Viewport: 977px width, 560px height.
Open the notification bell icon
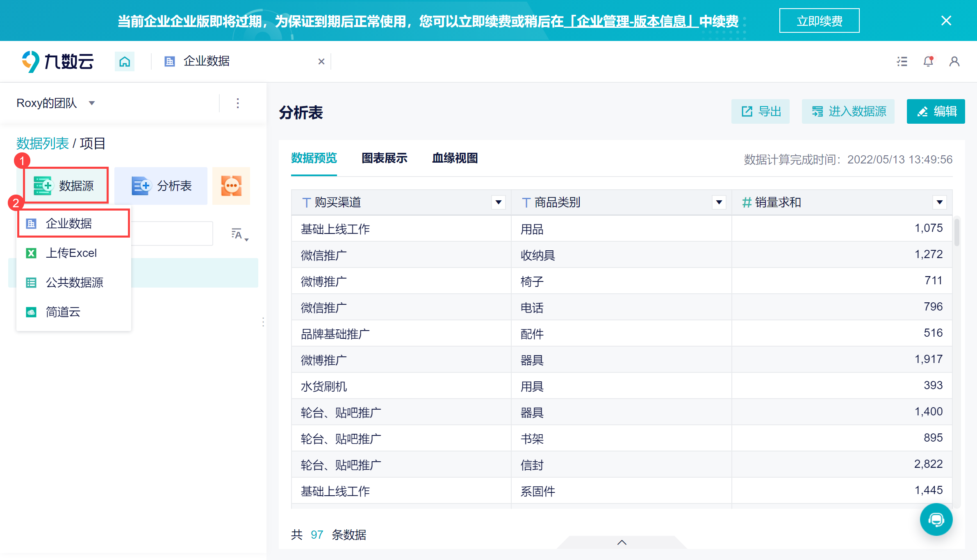[928, 62]
